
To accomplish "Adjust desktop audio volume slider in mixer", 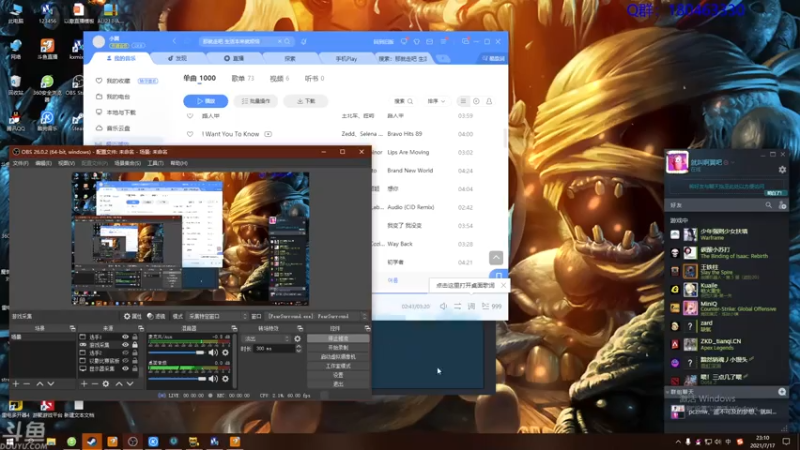I will pos(177,379).
